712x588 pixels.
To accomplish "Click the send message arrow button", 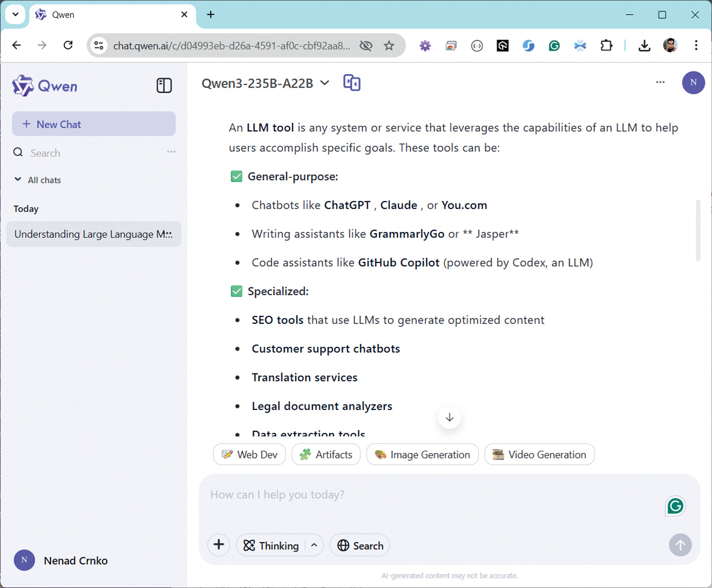I will (680, 545).
